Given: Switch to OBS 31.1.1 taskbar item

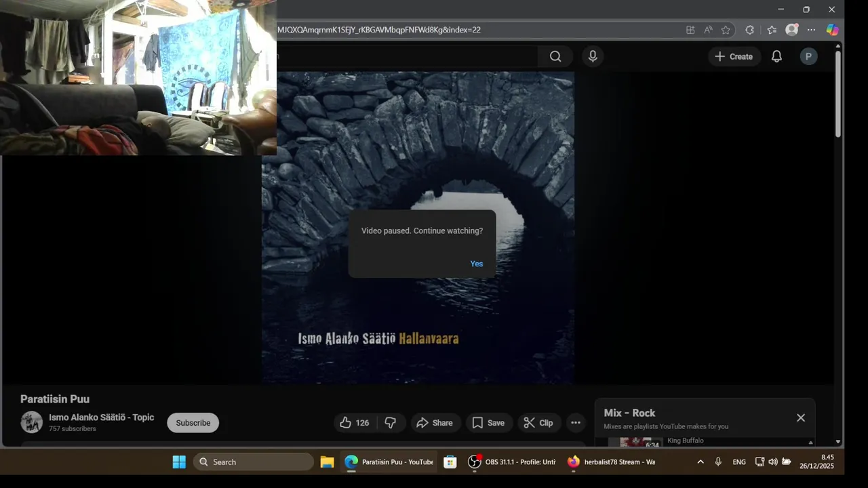Looking at the screenshot, I should point(512,462).
